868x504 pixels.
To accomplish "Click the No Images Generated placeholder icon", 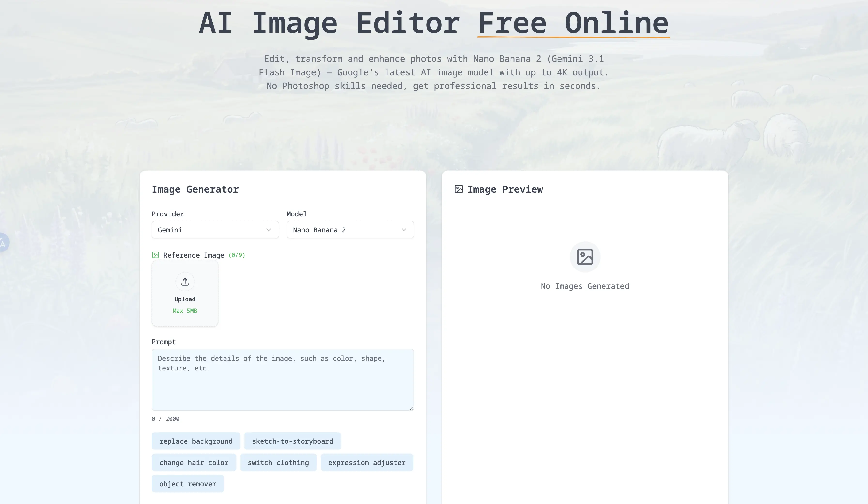I will [585, 256].
